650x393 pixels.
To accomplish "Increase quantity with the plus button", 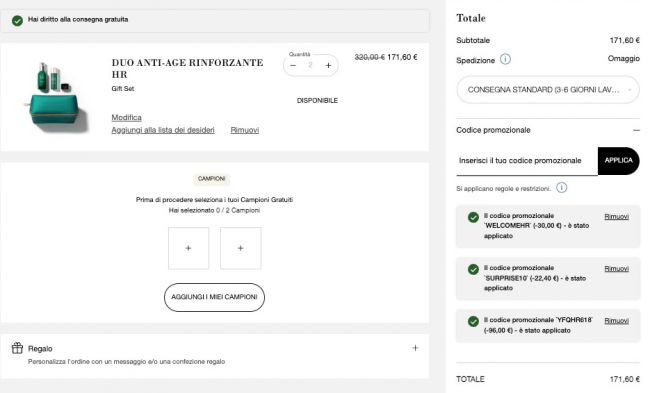I will pyautogui.click(x=328, y=66).
